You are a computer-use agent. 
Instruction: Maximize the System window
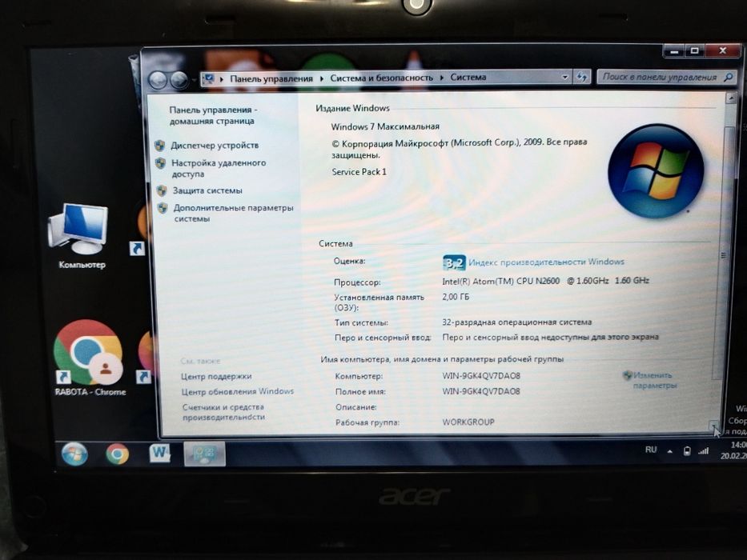695,50
